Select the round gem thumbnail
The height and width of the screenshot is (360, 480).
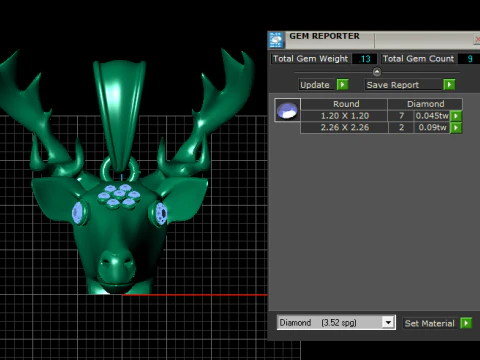(287, 110)
